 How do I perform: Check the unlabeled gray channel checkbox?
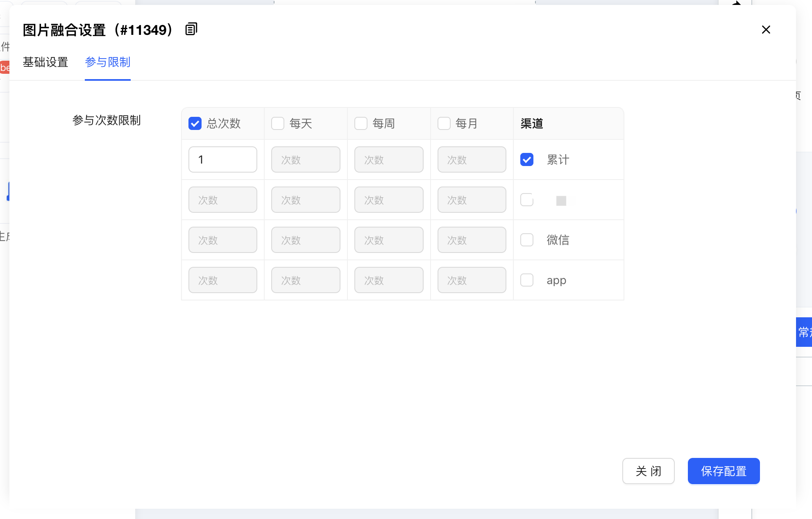(527, 200)
